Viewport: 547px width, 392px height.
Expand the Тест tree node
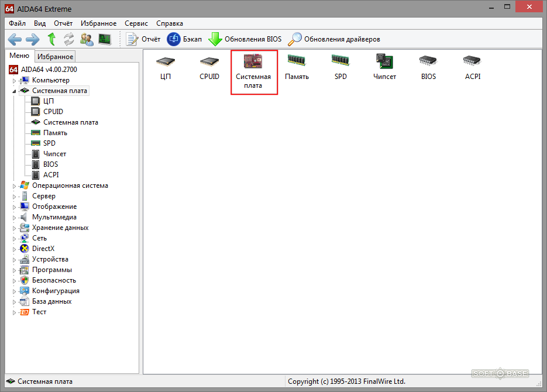click(x=14, y=312)
